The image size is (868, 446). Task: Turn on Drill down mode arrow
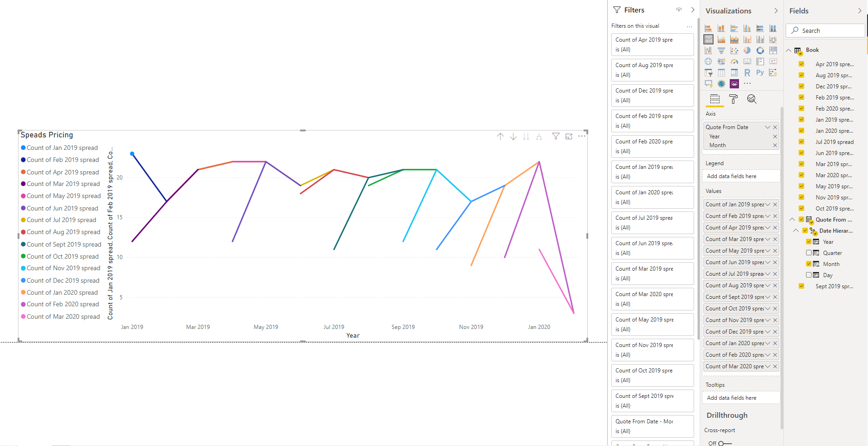click(x=513, y=136)
